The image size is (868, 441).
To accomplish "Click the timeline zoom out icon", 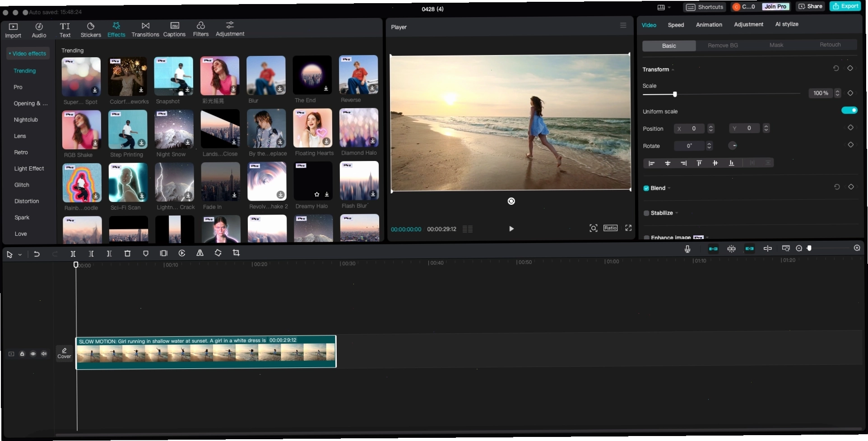I will point(799,248).
